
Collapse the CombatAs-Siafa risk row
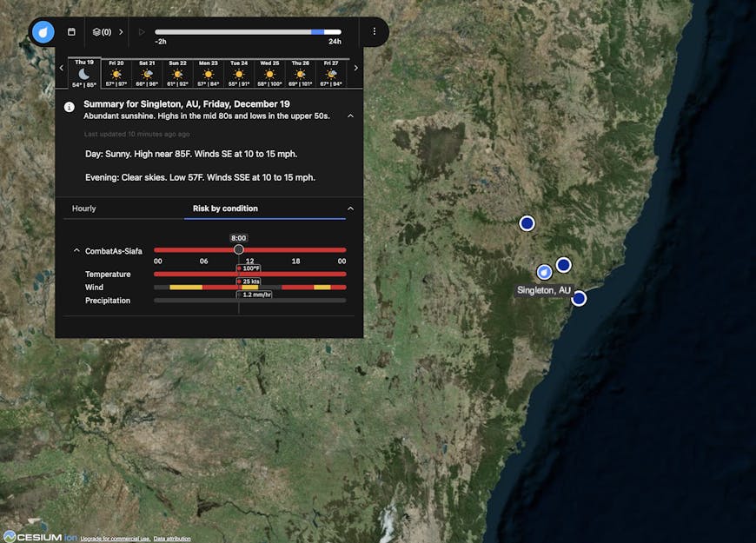coord(76,250)
